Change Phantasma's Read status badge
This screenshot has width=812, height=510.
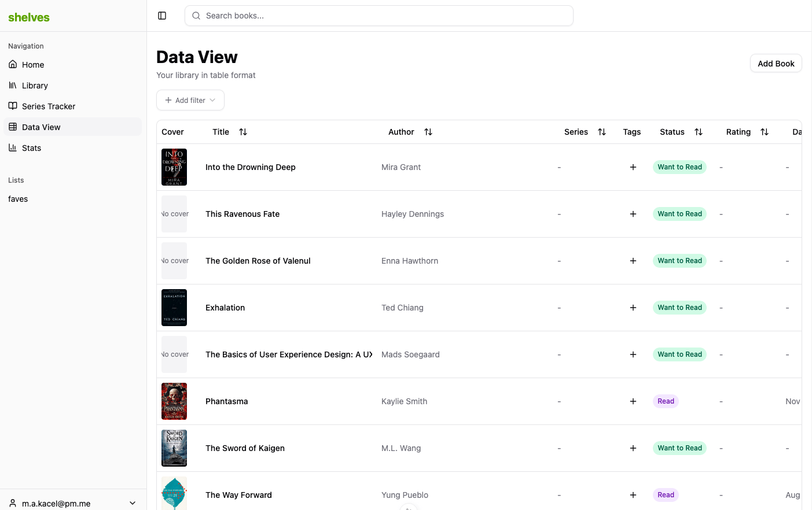(666, 401)
